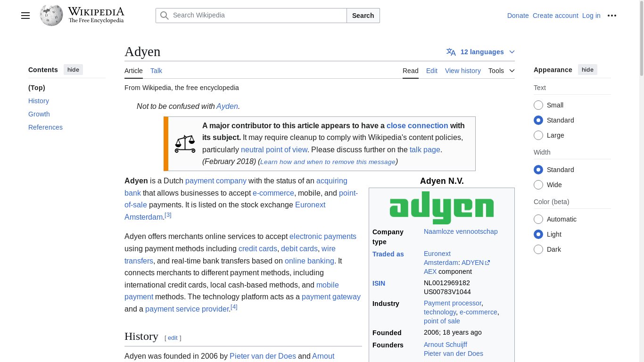Screen dimensions: 644x362
Task: Open the Euronext Amsterdam link in the intro
Action: click(x=310, y=205)
